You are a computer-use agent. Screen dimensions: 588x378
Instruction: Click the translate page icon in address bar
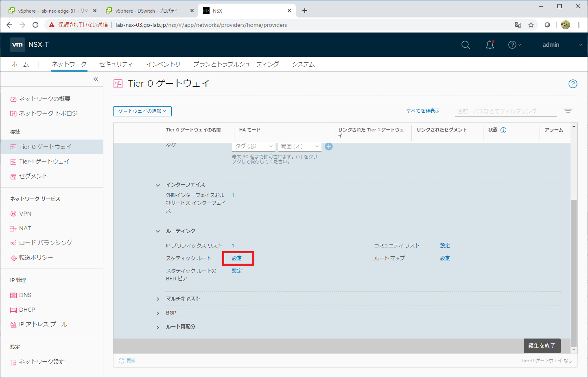[x=518, y=25]
